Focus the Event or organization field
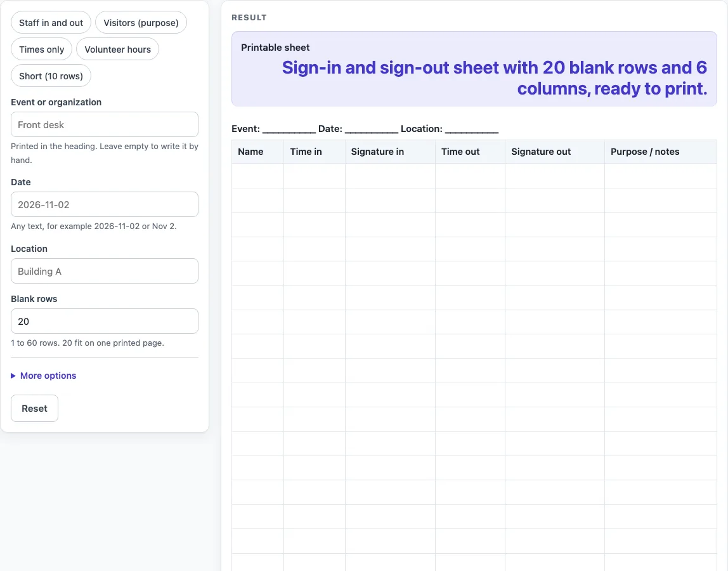The width and height of the screenshot is (728, 571). (x=105, y=124)
